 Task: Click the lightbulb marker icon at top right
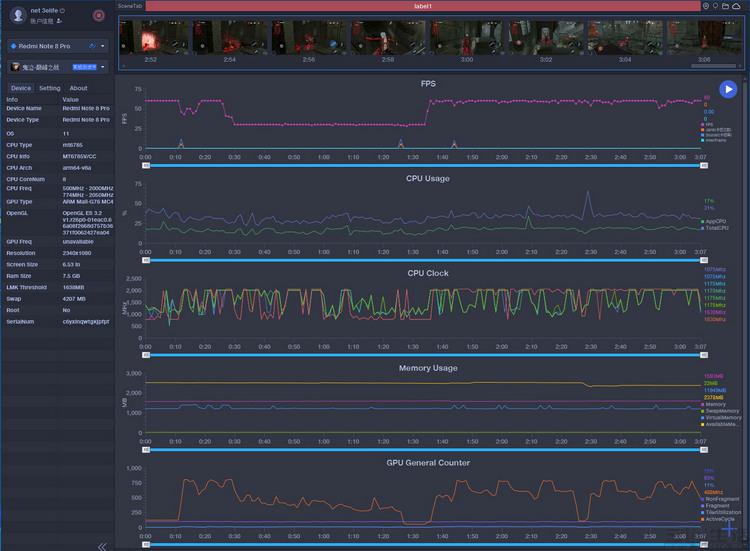pos(716,6)
